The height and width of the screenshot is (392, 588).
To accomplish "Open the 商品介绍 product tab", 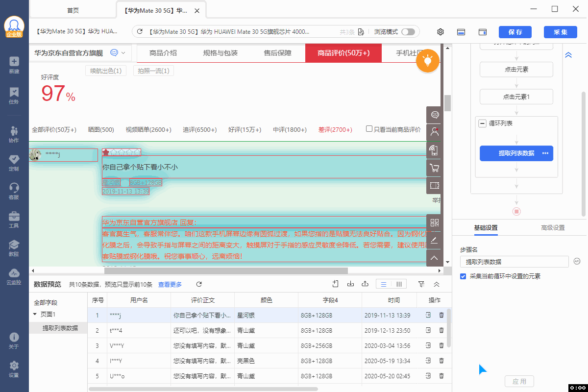I will 163,53.
